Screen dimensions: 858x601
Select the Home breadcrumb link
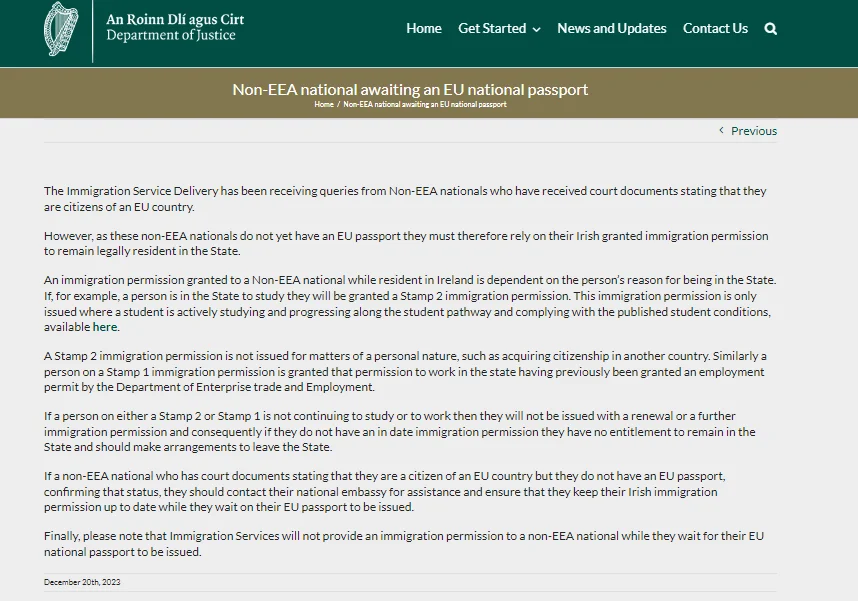[323, 105]
